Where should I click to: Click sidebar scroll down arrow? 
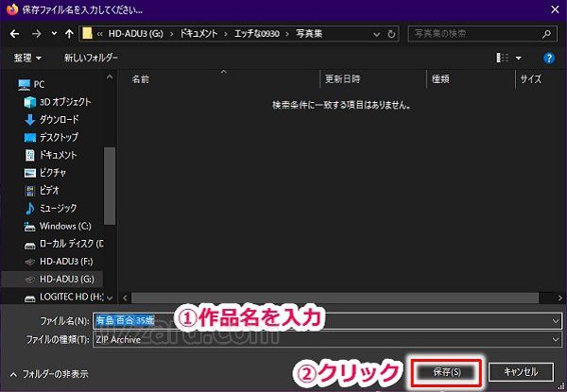(x=110, y=298)
